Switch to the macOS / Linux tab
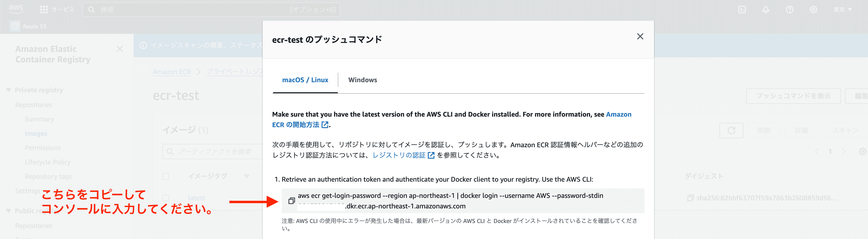Screen dimensions: 868x239 coord(305,80)
